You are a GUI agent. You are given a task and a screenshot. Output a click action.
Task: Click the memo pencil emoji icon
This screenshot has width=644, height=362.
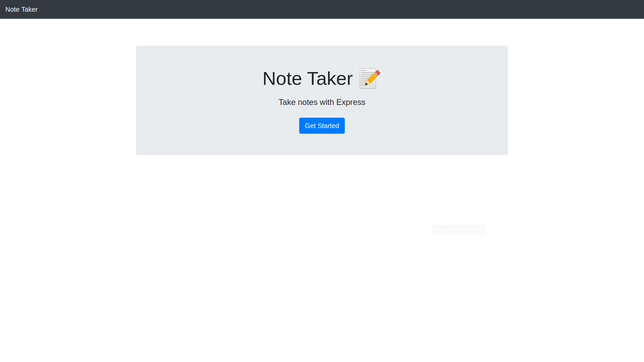coord(370,78)
